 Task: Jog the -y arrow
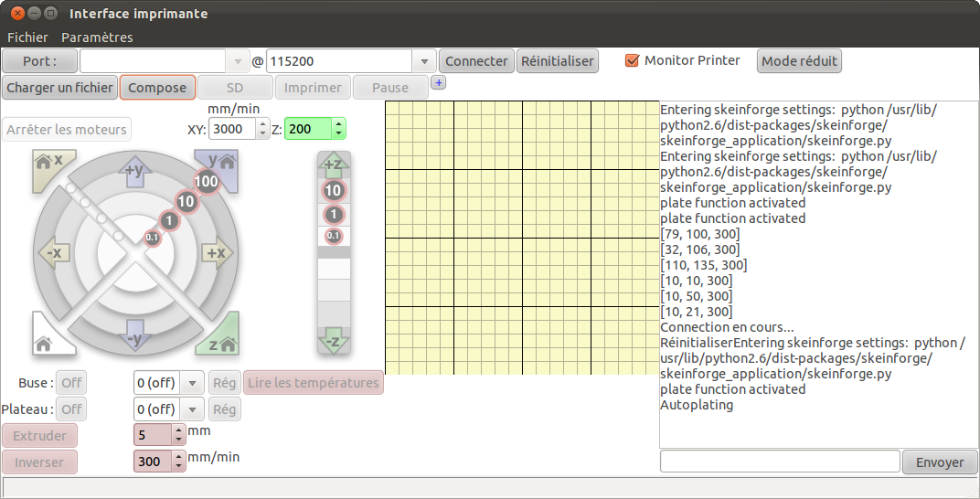pyautogui.click(x=135, y=335)
